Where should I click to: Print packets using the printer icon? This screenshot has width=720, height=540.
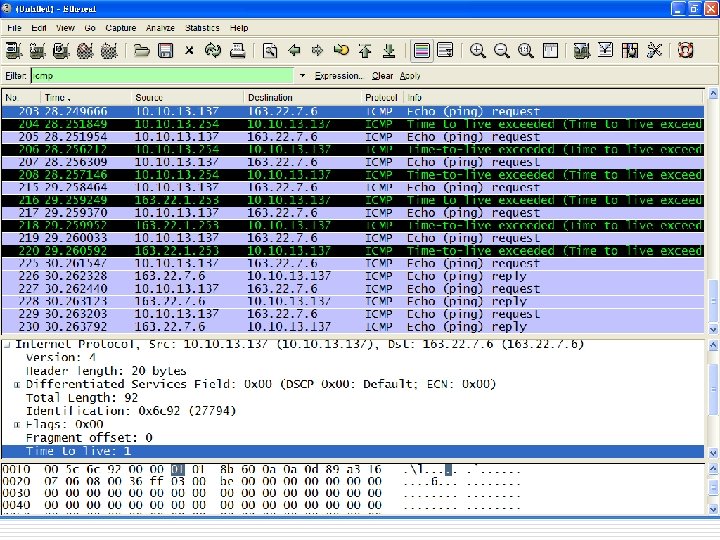tap(236, 50)
